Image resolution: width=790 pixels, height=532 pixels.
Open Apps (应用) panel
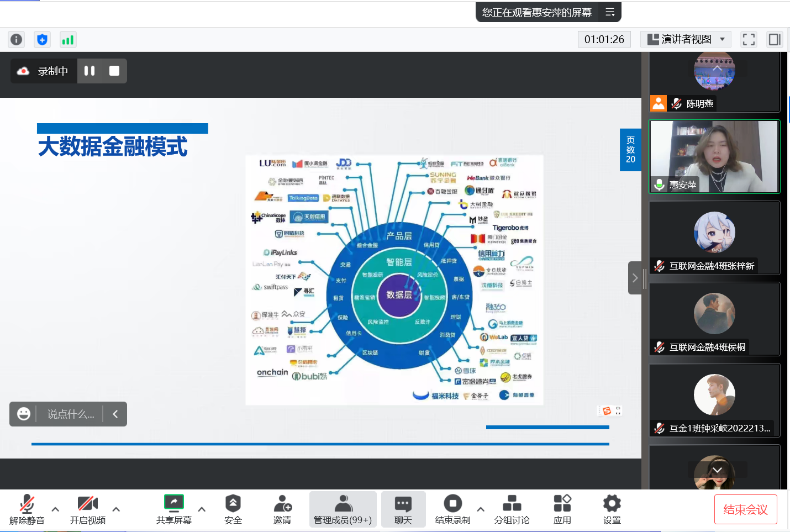click(562, 509)
